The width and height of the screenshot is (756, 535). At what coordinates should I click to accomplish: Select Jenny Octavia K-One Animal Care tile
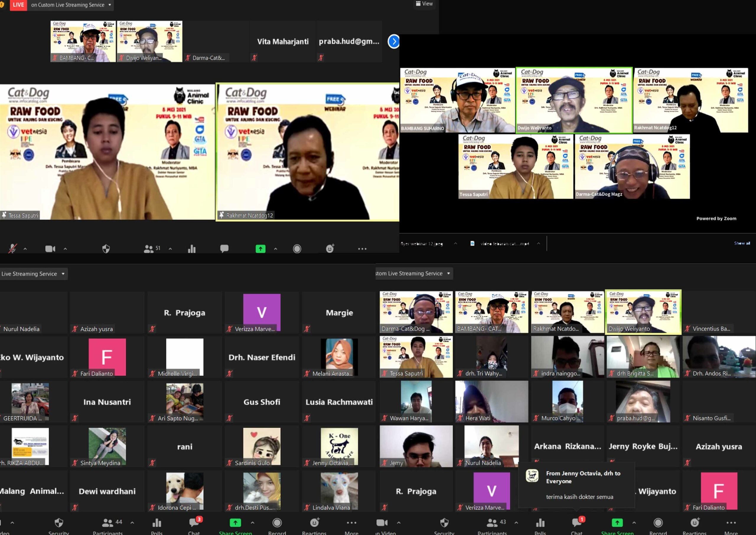[339, 446]
